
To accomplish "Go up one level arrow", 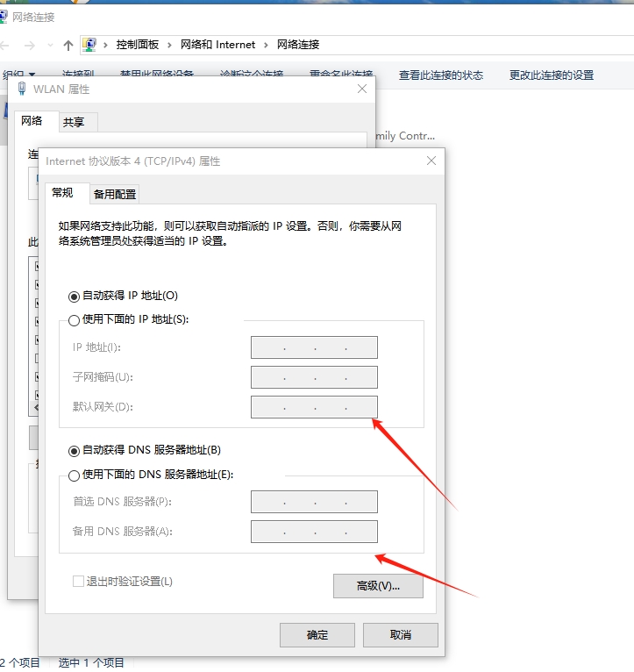I will 68,45.
